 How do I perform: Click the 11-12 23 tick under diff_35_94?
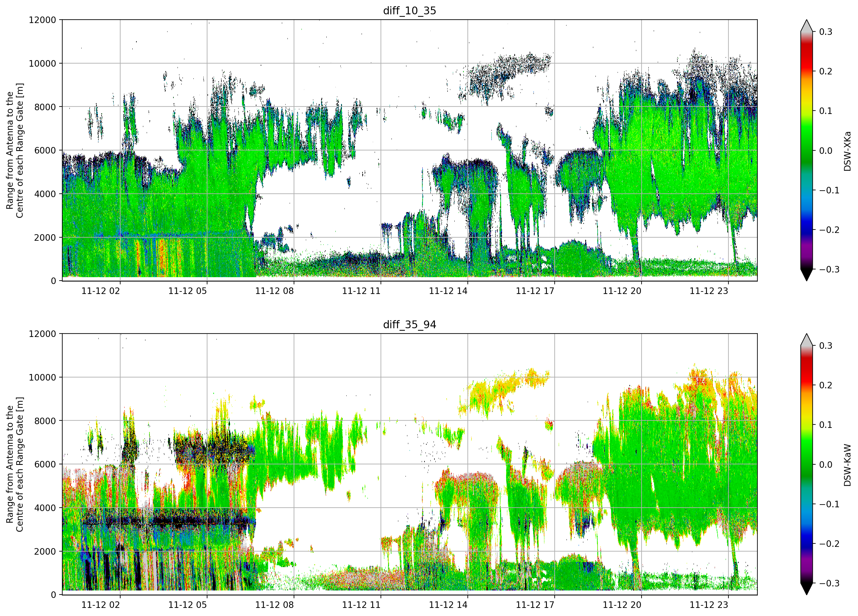[x=709, y=605]
